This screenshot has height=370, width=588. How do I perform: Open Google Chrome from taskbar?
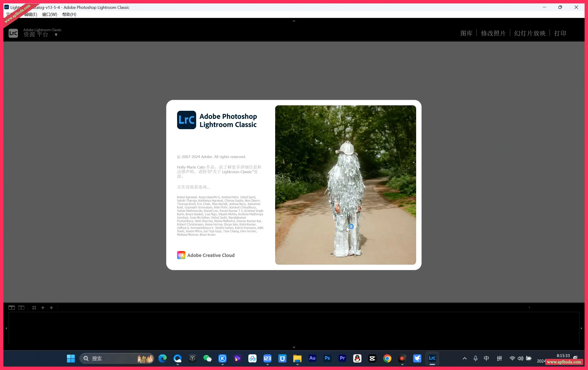coord(387,358)
